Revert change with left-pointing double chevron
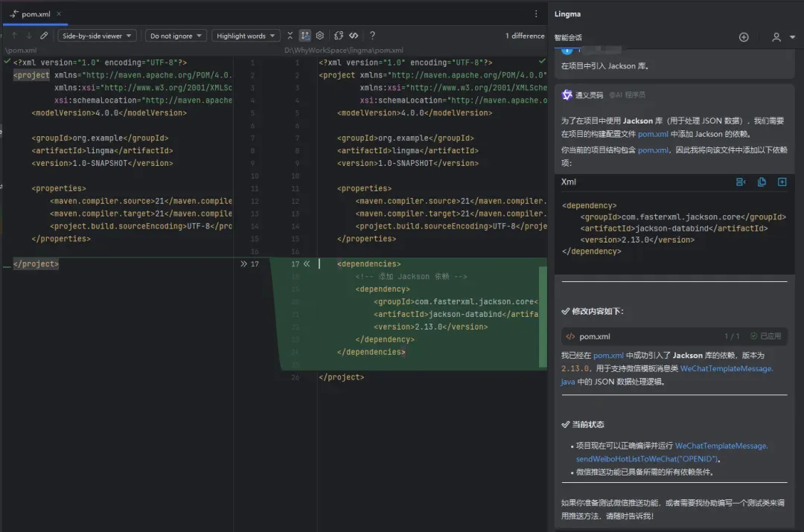 click(306, 264)
